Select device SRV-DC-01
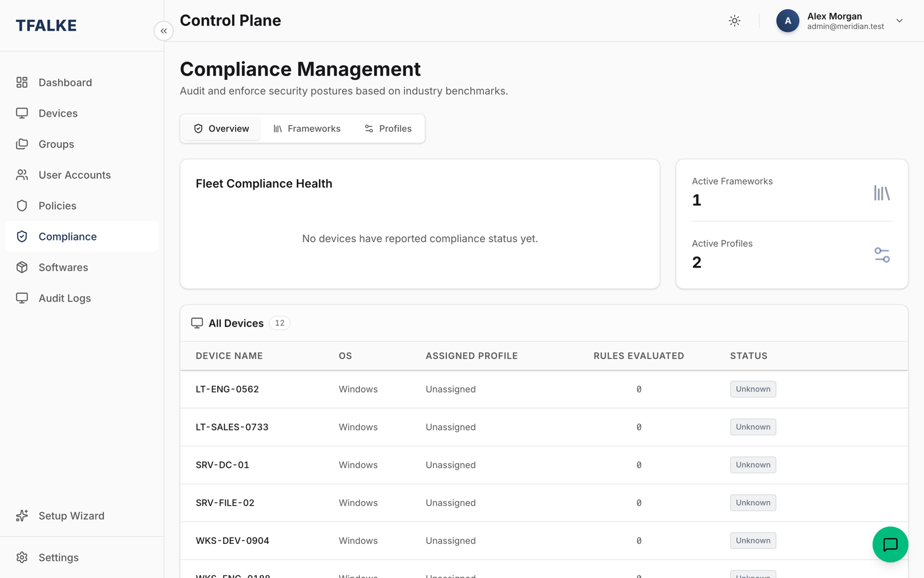924x578 pixels. tap(222, 465)
